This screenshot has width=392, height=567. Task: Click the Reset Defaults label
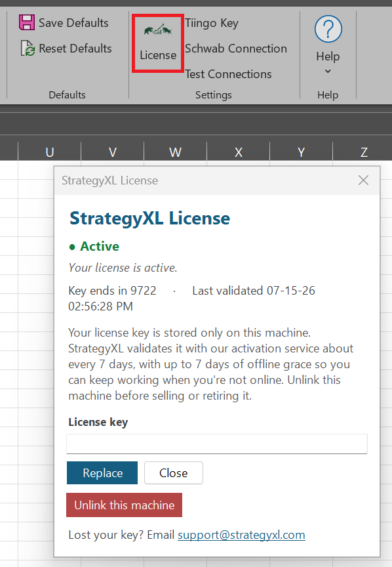(75, 49)
